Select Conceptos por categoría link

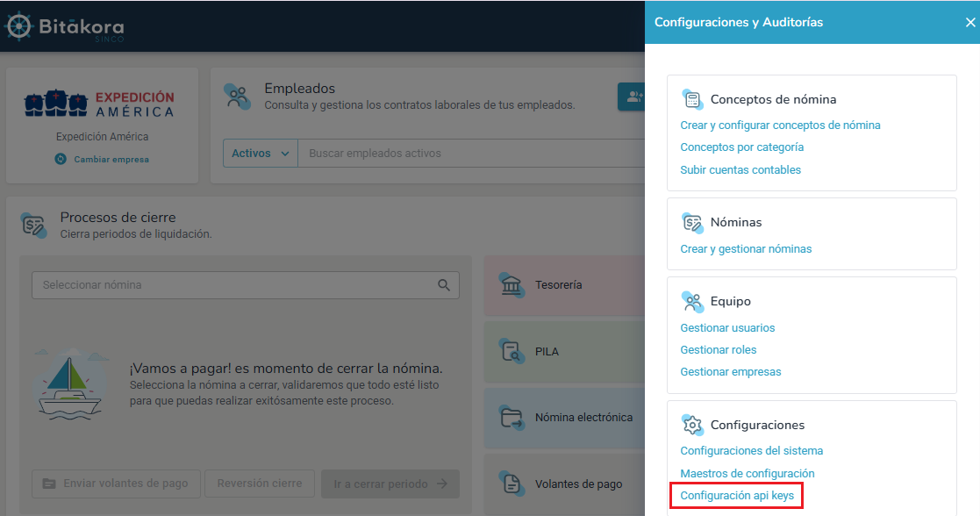[741, 147]
